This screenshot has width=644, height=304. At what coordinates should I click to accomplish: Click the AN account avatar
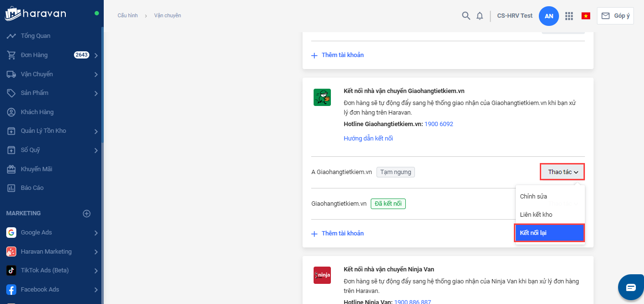[549, 16]
